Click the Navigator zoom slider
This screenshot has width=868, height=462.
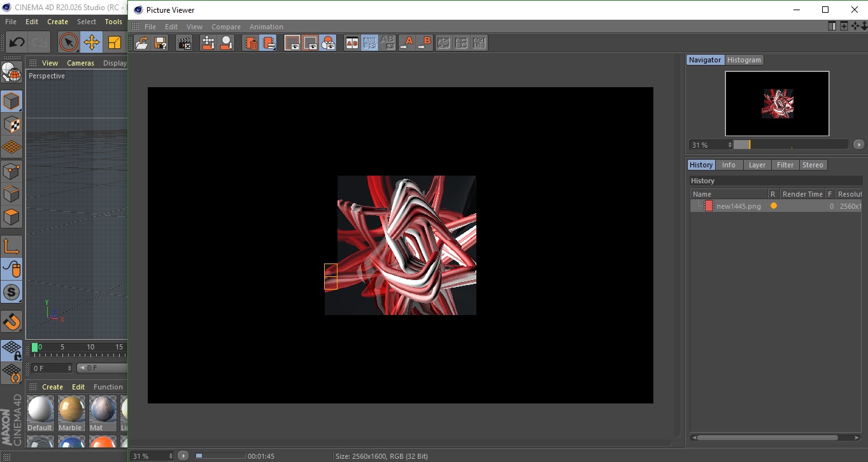[x=790, y=145]
